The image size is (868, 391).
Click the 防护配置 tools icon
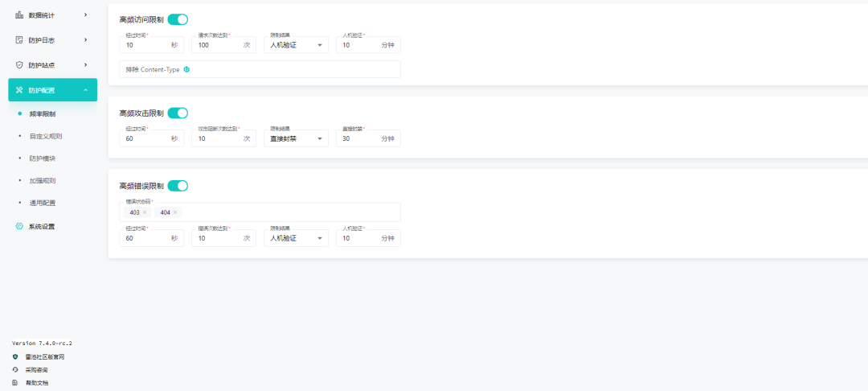[x=19, y=90]
